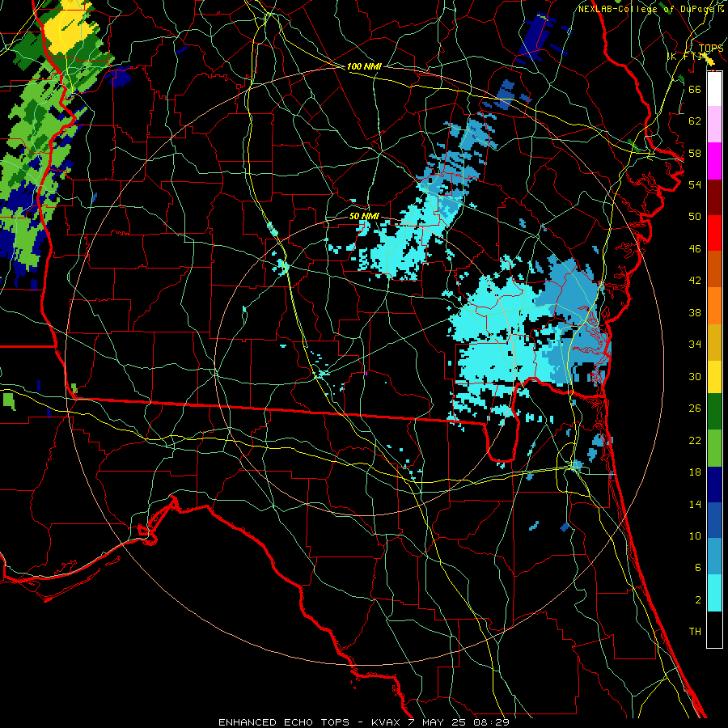Screen dimensions: 728x728
Task: Click the legend value "30"
Action: (695, 376)
